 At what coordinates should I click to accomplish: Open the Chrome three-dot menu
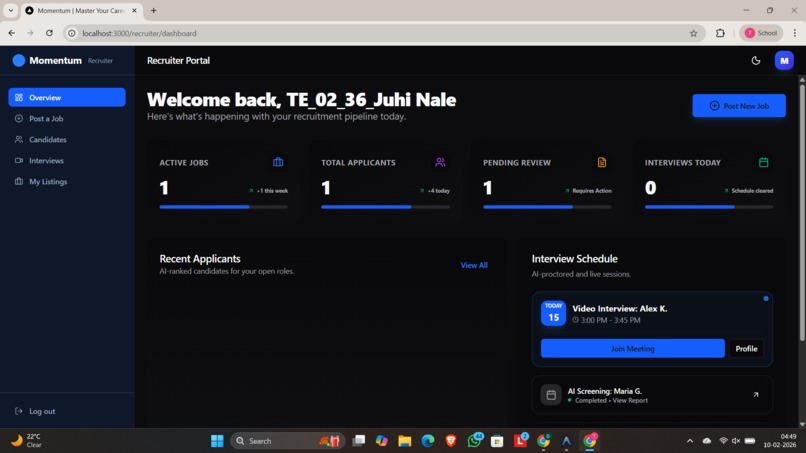795,33
